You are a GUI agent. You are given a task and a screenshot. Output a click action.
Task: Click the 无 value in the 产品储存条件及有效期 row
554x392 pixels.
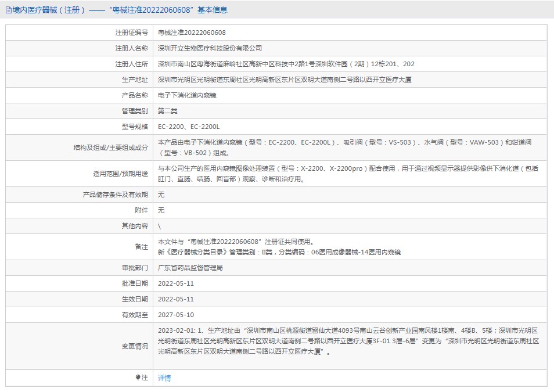(161, 195)
